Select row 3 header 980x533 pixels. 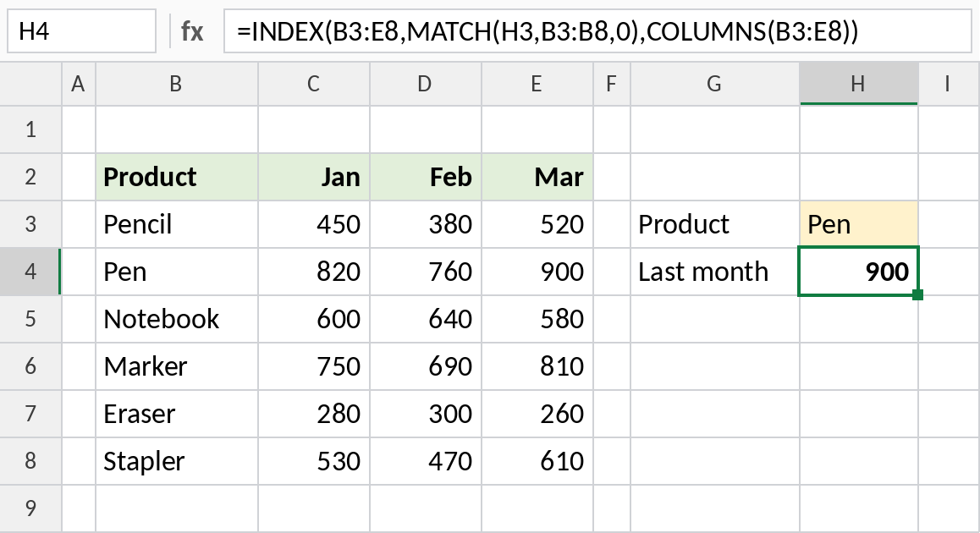click(x=30, y=224)
